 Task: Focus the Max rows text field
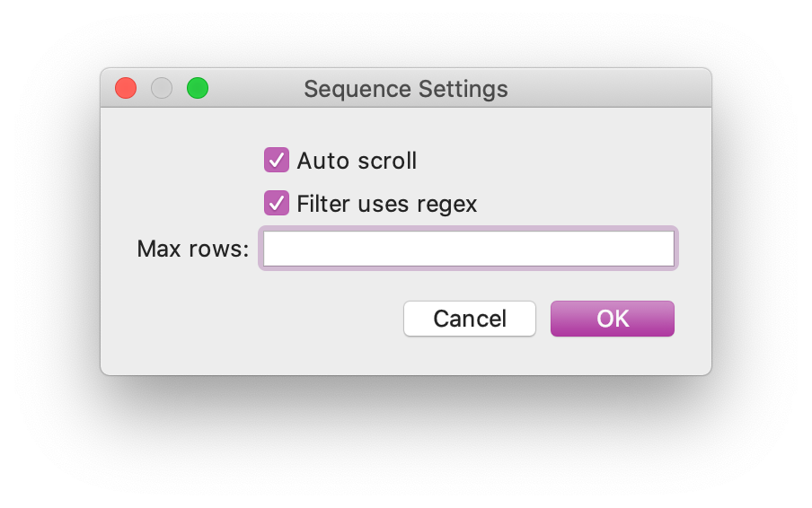pos(468,249)
